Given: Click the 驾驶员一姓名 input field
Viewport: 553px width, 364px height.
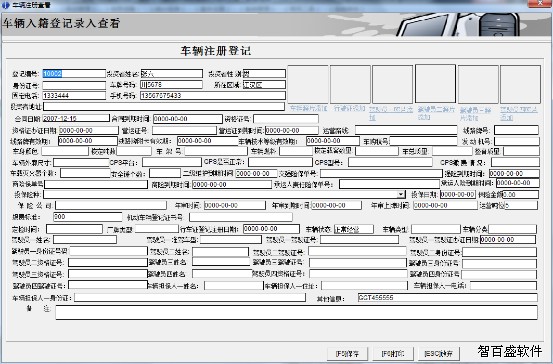Looking at the screenshot, I should (x=85, y=240).
